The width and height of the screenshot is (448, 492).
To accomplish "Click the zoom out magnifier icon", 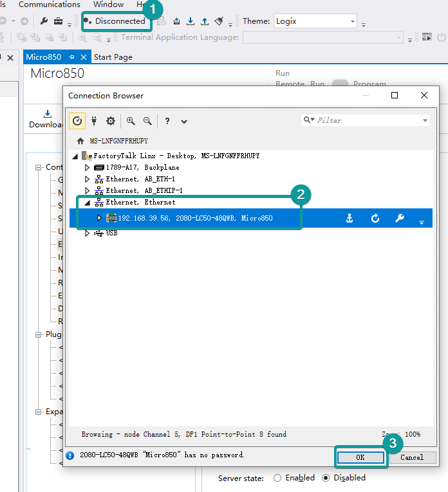I will [147, 121].
